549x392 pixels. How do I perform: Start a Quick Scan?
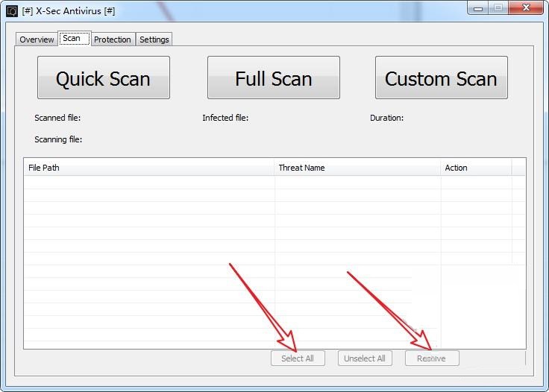tap(104, 78)
